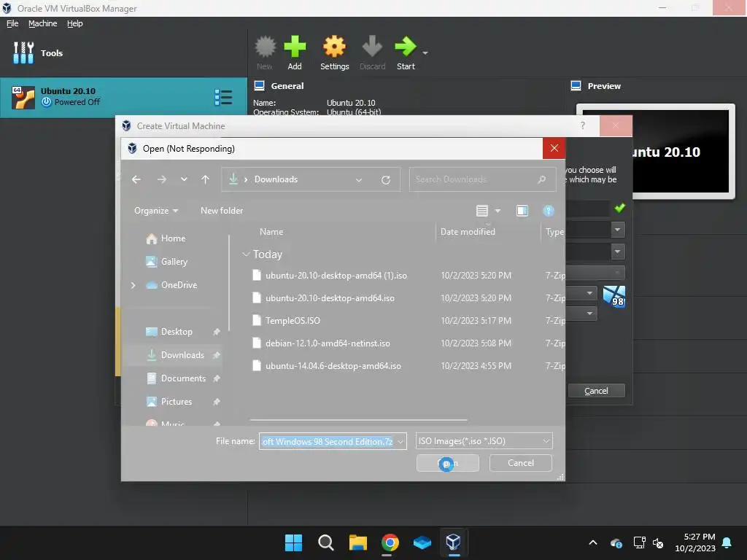Click the Preview section header
Viewport: 747px width, 560px height.
tap(603, 86)
